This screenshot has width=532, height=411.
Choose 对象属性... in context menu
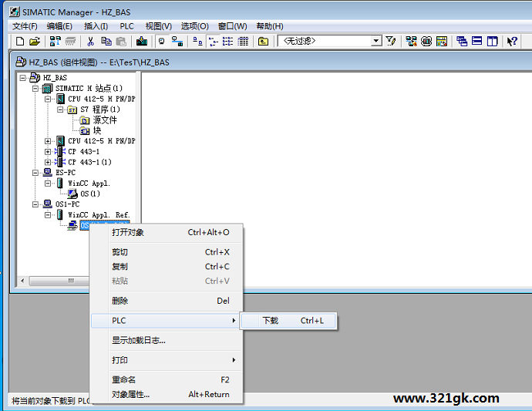pyautogui.click(x=167, y=394)
